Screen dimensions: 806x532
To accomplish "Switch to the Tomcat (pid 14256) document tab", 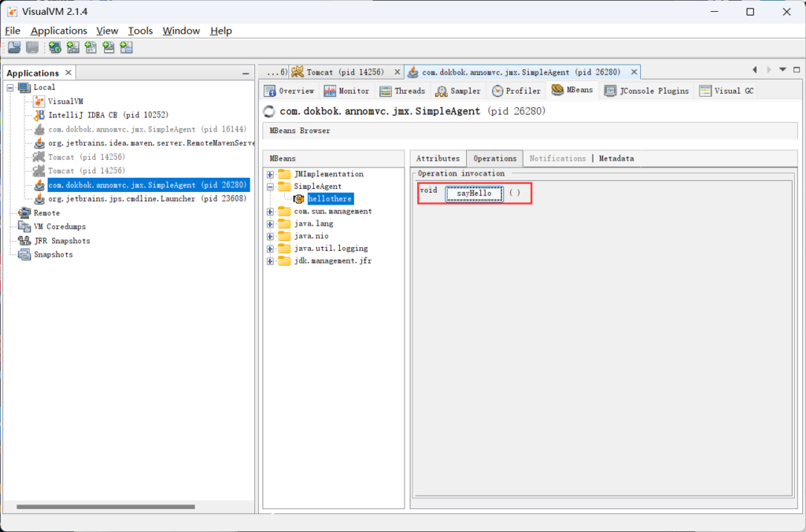I will [345, 72].
